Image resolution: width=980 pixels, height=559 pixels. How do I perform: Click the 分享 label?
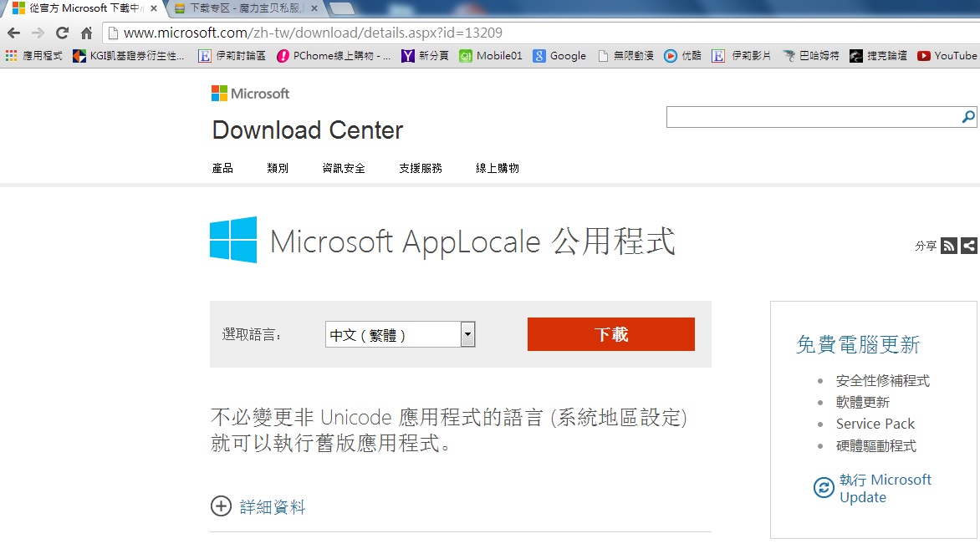[x=926, y=246]
